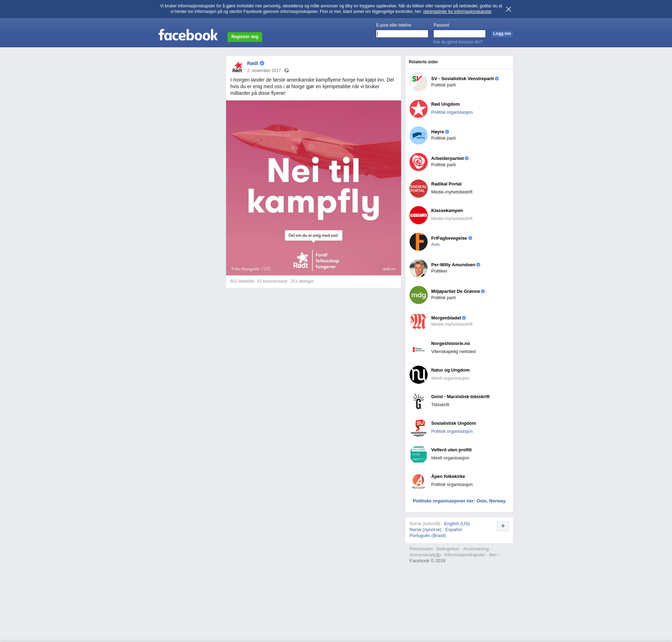Open the 2. november 2017 timestamp
The width and height of the screenshot is (672, 642).
(x=264, y=71)
